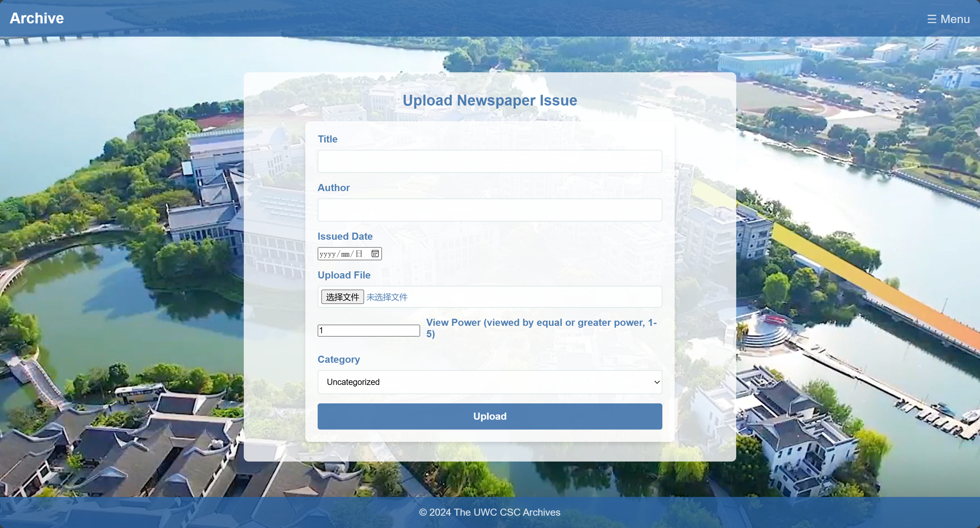Viewport: 980px width, 528px height.
Task: Click the Archive logo in the header
Action: 37,18
